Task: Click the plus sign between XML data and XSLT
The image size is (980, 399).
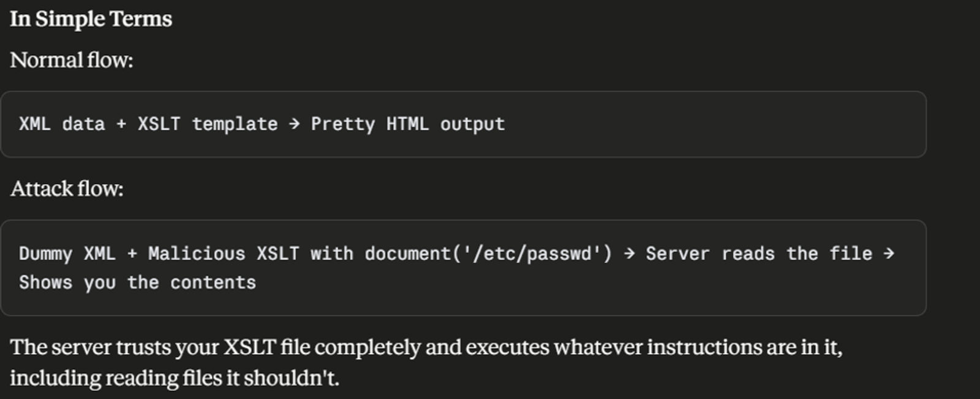Action: [x=121, y=124]
